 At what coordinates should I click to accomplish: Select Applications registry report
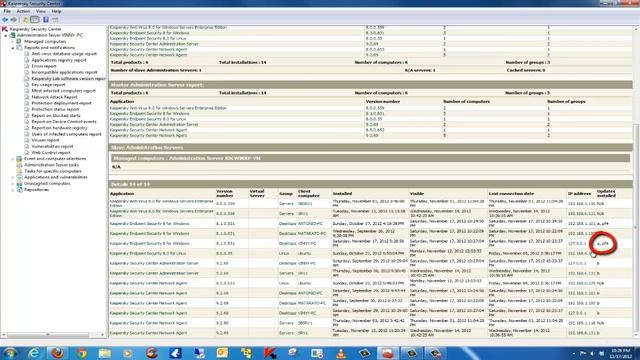[59, 60]
